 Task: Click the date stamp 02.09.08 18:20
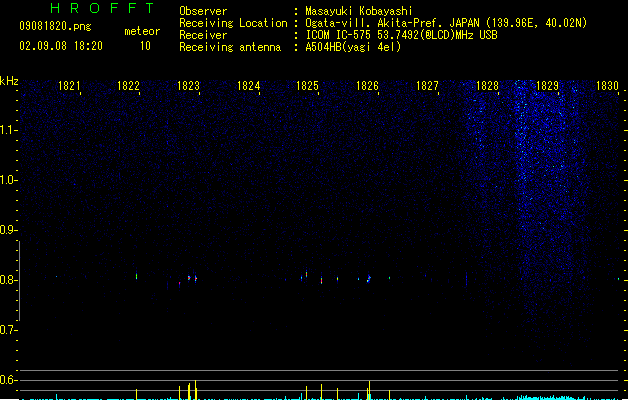click(61, 46)
